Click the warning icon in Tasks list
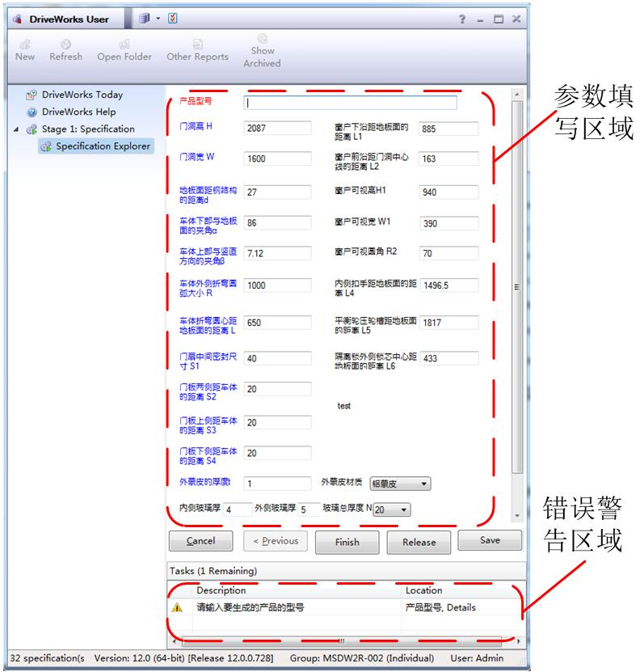The height and width of the screenshot is (672, 640). [x=177, y=607]
